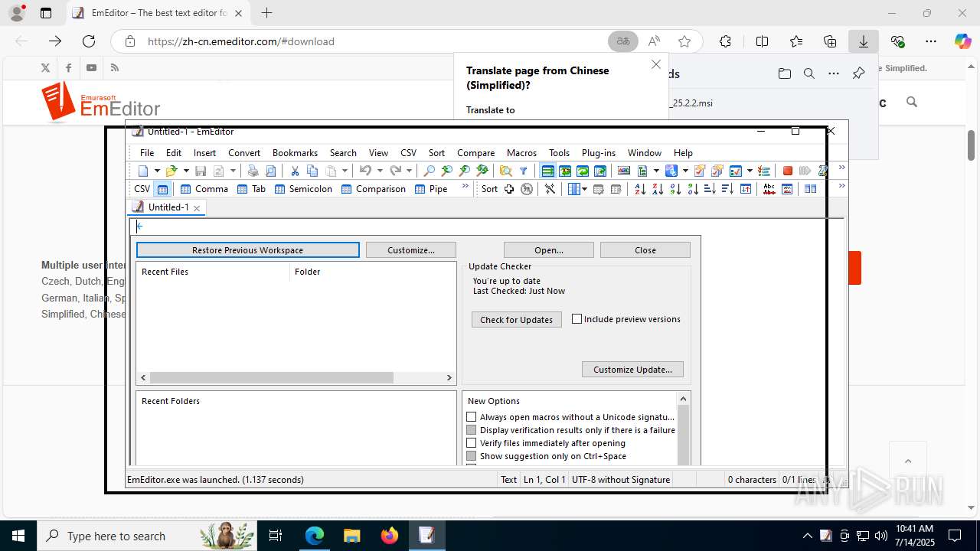The image size is (980, 551).
Task: Click the downloads icon in Edge toolbar
Action: [864, 41]
